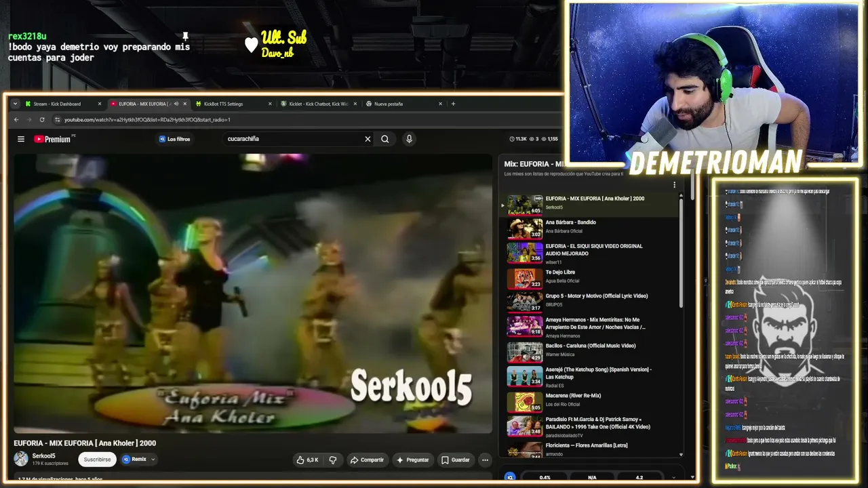Close the Nueva pestaña tab

(440, 104)
